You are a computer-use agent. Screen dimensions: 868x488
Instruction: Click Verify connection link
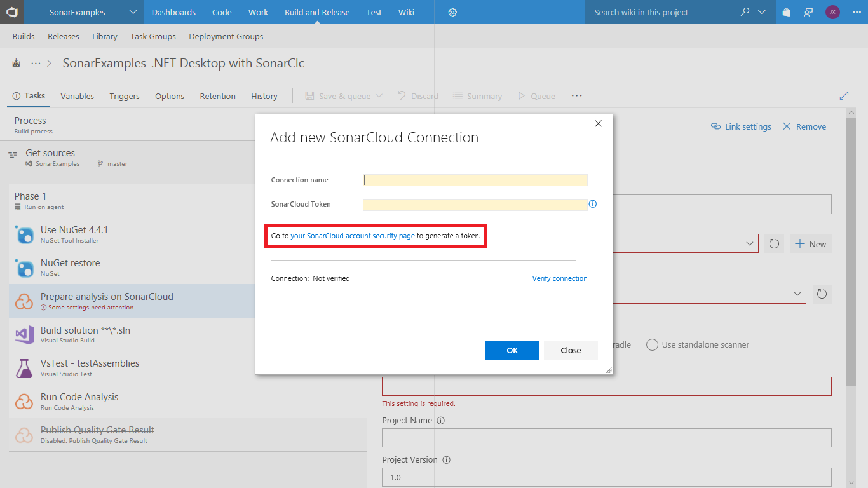click(560, 278)
